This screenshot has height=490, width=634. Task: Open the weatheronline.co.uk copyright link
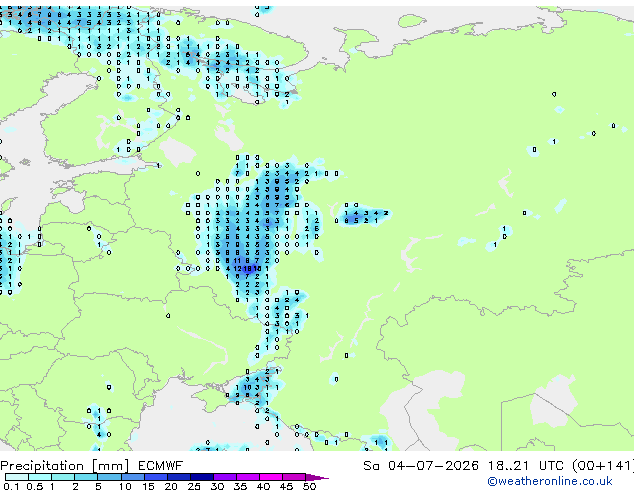(x=550, y=481)
